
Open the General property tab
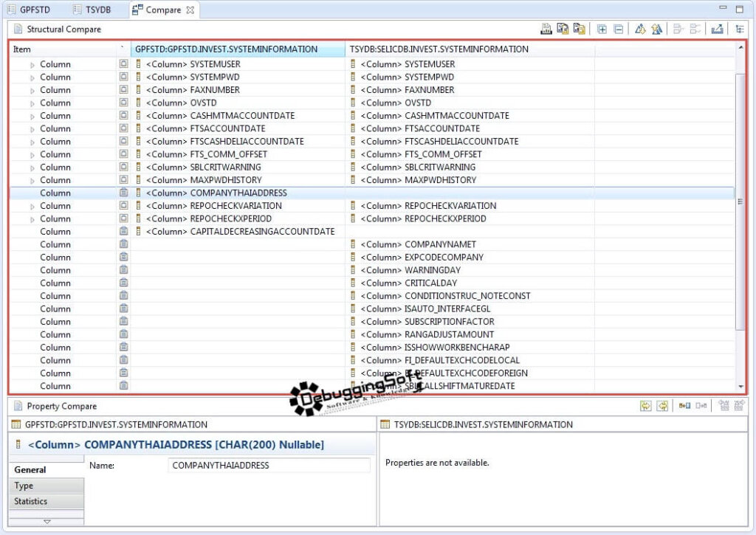[x=47, y=469]
